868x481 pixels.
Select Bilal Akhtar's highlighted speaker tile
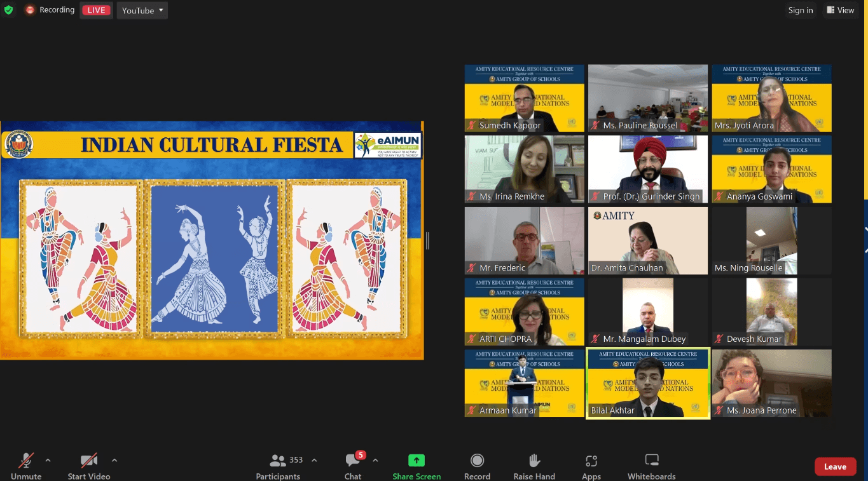(648, 383)
